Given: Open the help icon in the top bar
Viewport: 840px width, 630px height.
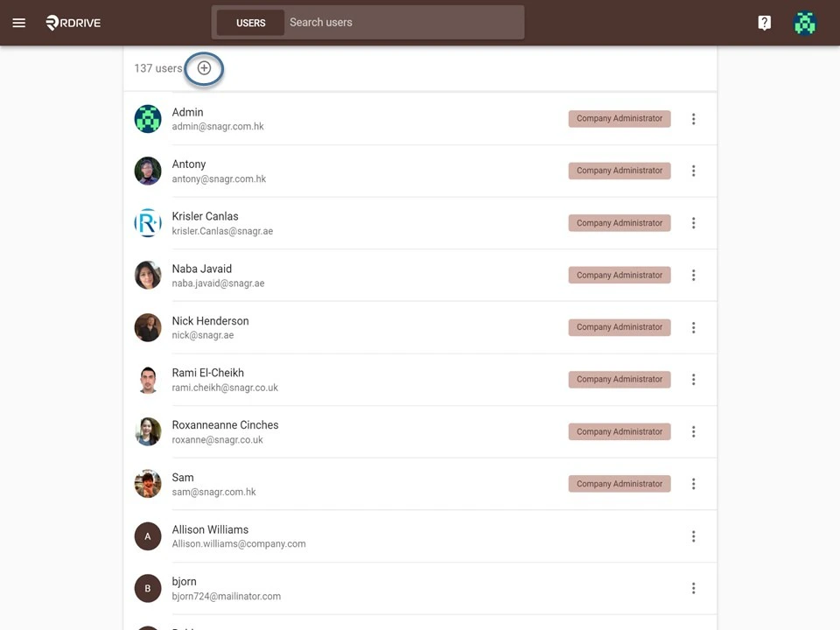Looking at the screenshot, I should coord(764,22).
